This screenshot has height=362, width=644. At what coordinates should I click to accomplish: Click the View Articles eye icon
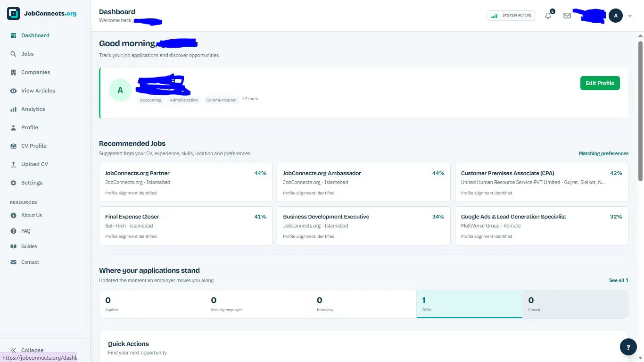coord(13,91)
